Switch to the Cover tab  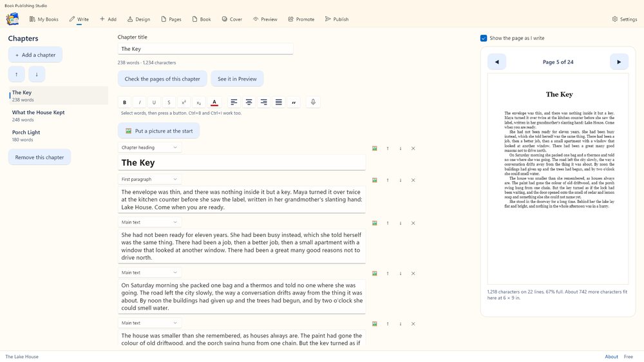pyautogui.click(x=232, y=19)
